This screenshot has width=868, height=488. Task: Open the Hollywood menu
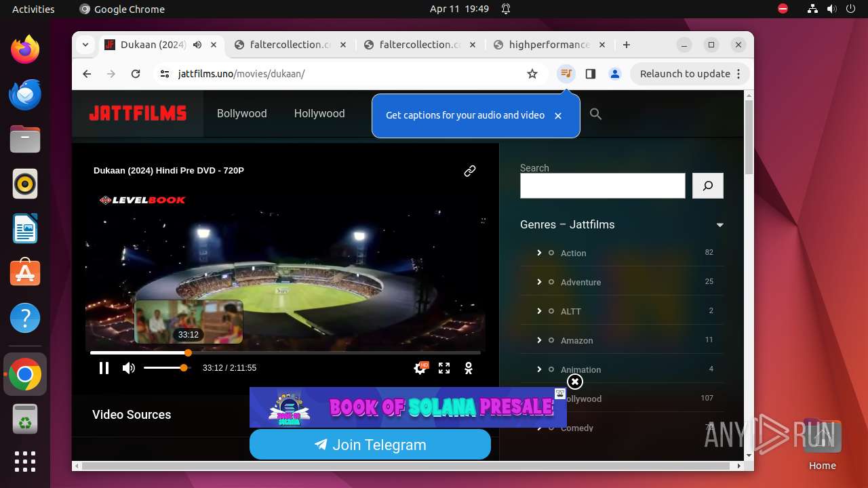319,113
